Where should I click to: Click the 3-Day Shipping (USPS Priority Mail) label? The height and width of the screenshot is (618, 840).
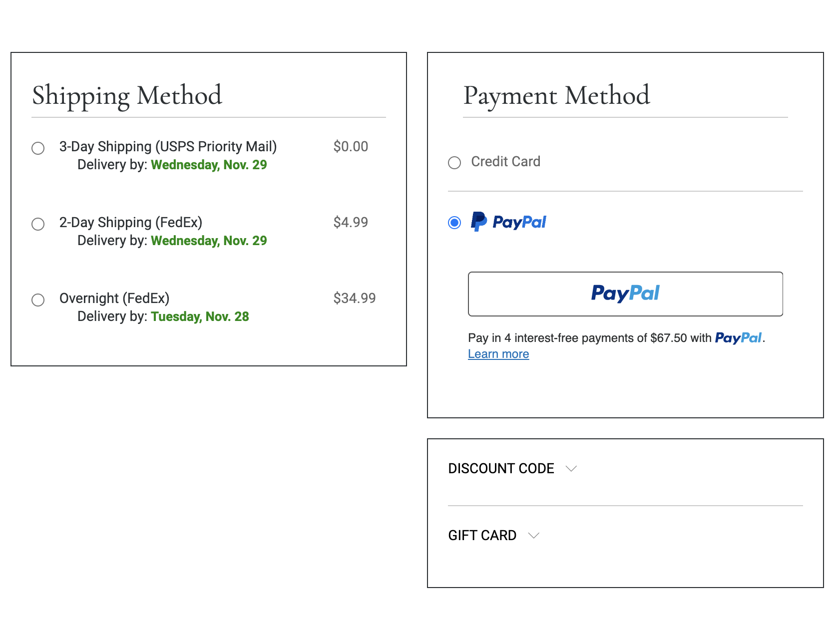coord(168,146)
